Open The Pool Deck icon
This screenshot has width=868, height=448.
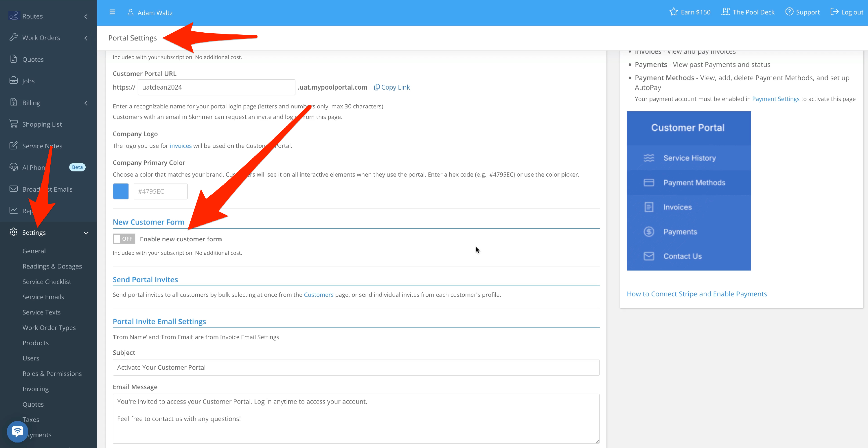point(725,12)
